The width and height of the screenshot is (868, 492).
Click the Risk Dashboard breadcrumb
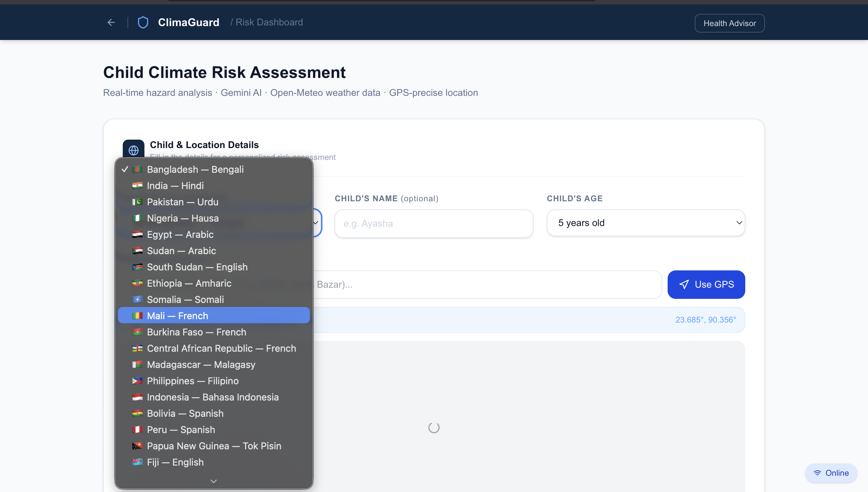point(269,22)
